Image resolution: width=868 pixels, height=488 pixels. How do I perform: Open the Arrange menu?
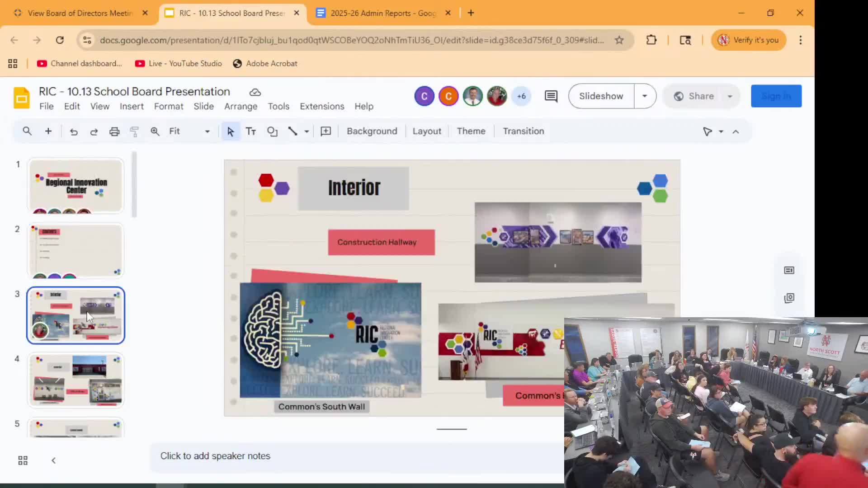(x=241, y=106)
